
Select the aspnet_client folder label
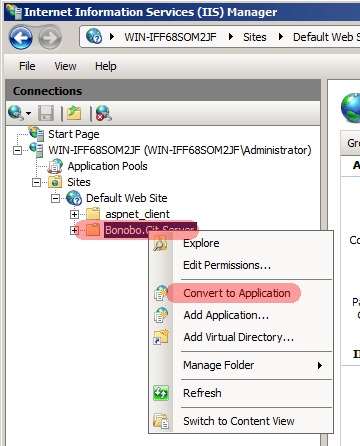(137, 214)
